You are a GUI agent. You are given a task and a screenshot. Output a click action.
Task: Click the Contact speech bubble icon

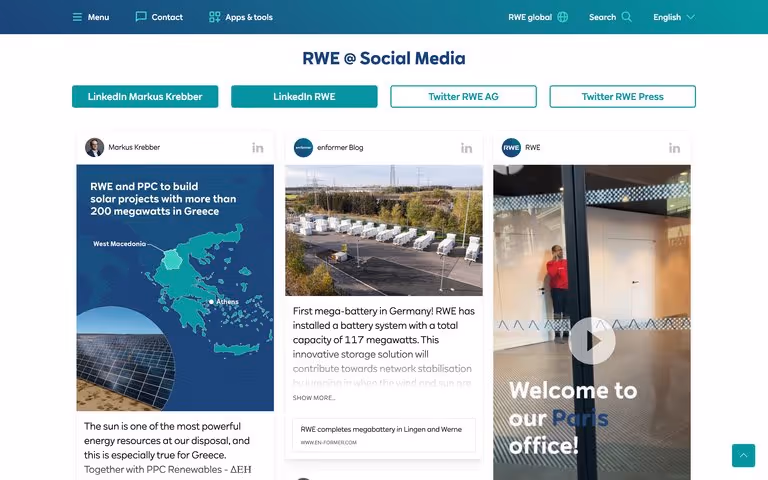141,17
